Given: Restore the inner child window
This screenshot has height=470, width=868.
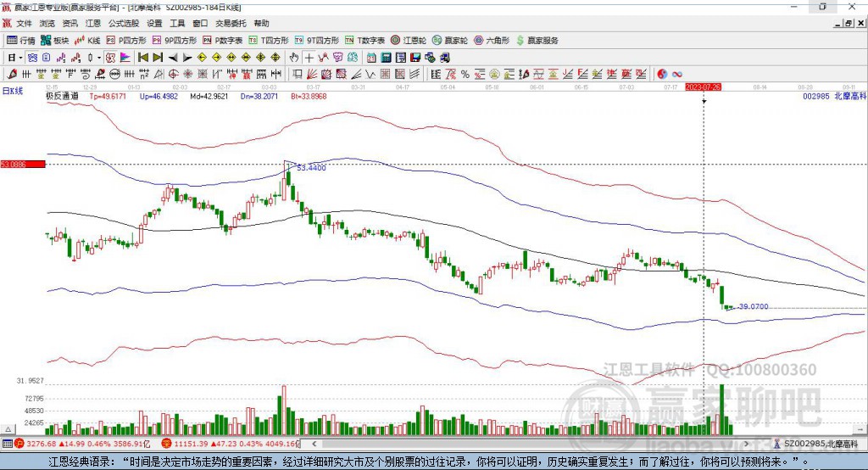Looking at the screenshot, I should coord(849,23).
